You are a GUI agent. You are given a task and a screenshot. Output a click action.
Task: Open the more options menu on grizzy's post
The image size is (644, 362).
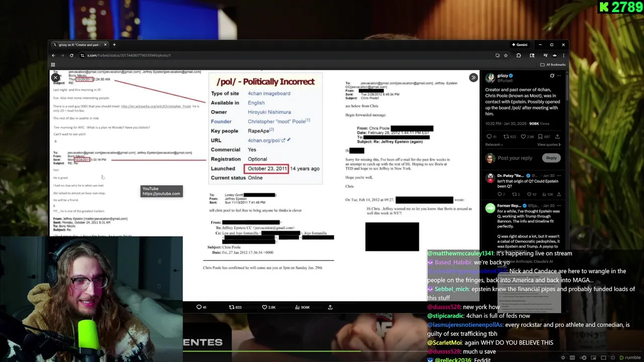coord(558,76)
